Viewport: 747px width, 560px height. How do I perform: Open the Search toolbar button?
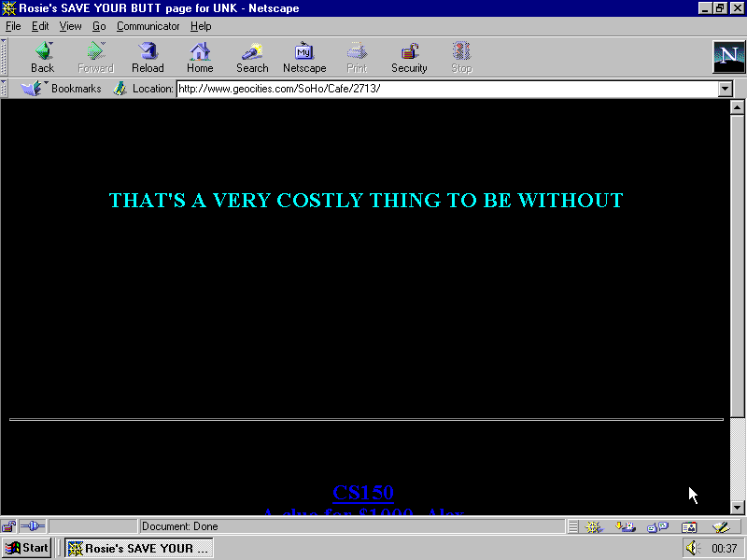click(252, 57)
